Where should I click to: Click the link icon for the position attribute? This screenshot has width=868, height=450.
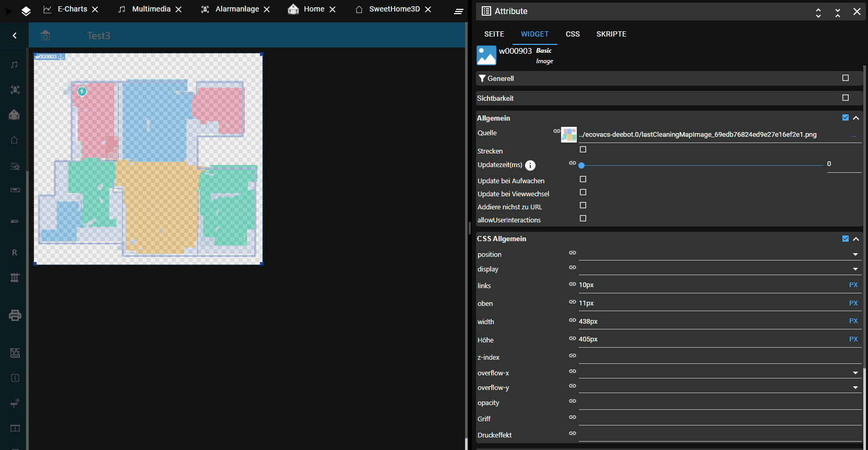click(573, 253)
